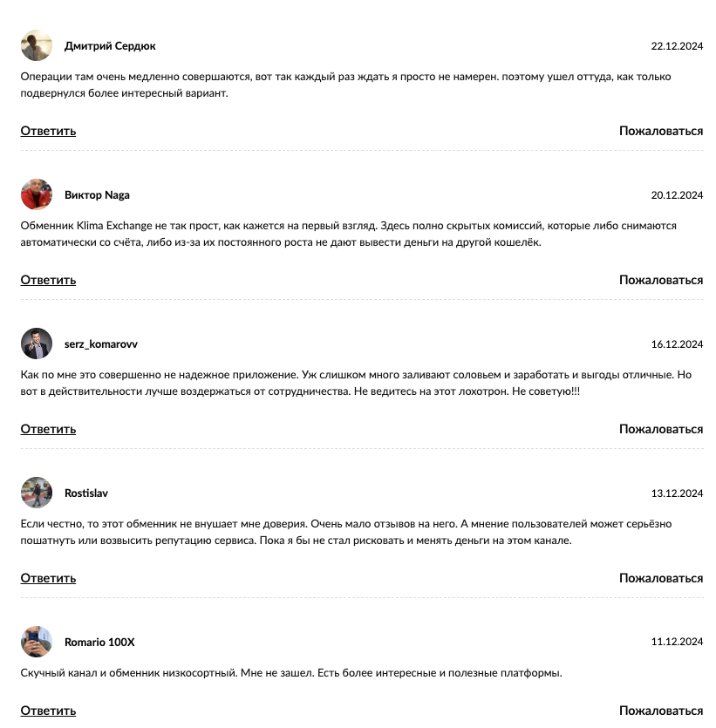Reply to Дмитрий Сердюк's review via Ответить
Screen dimensions: 716x728
(48, 131)
